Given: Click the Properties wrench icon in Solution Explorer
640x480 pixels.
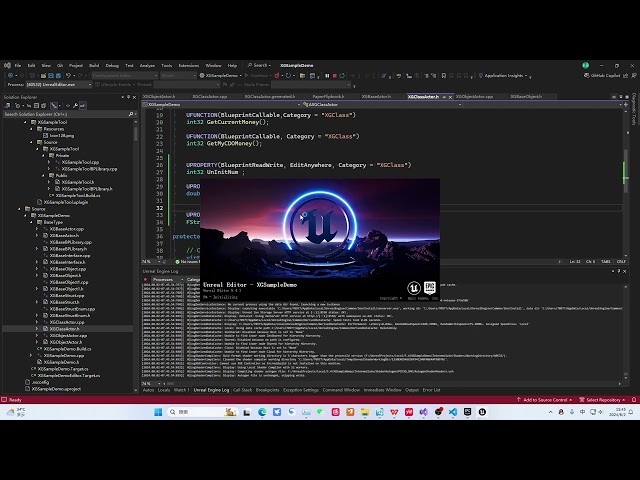Looking at the screenshot, I should pos(75,106).
